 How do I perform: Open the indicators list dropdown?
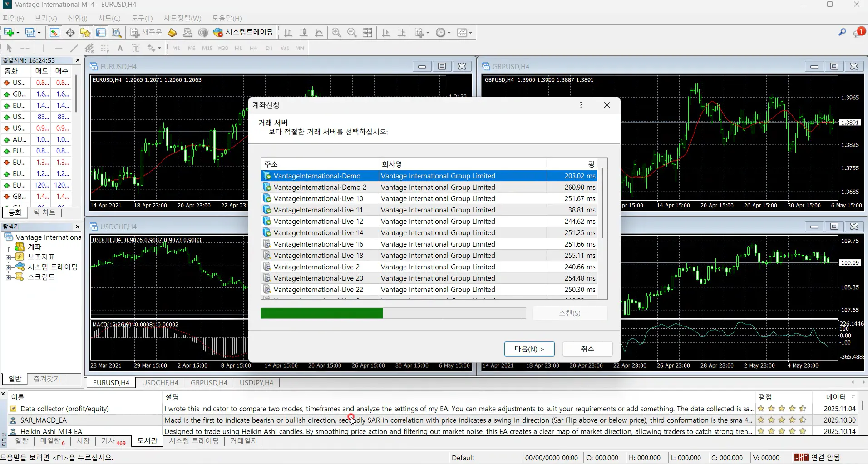pyautogui.click(x=422, y=32)
